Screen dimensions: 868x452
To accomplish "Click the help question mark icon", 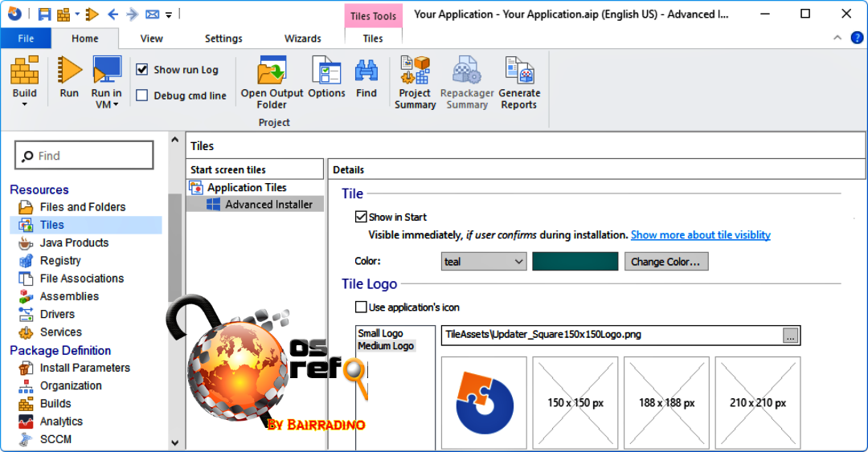I will pos(857,38).
